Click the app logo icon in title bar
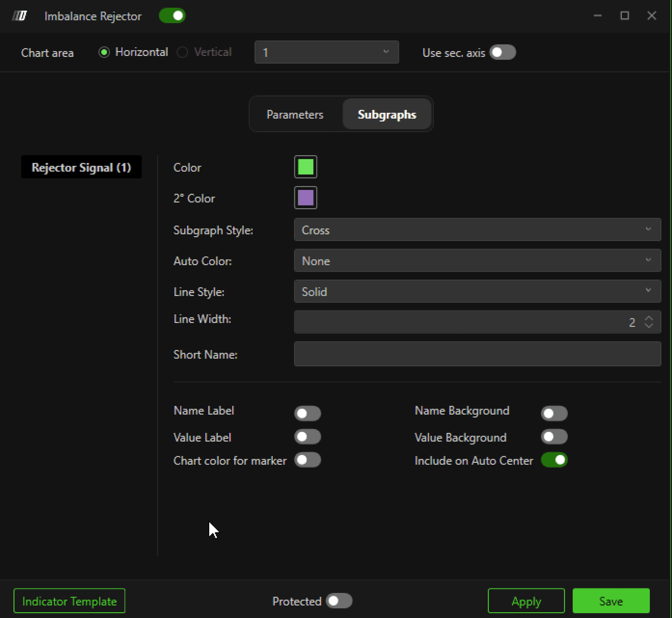Screen dimensions: 672x618 tap(19, 16)
